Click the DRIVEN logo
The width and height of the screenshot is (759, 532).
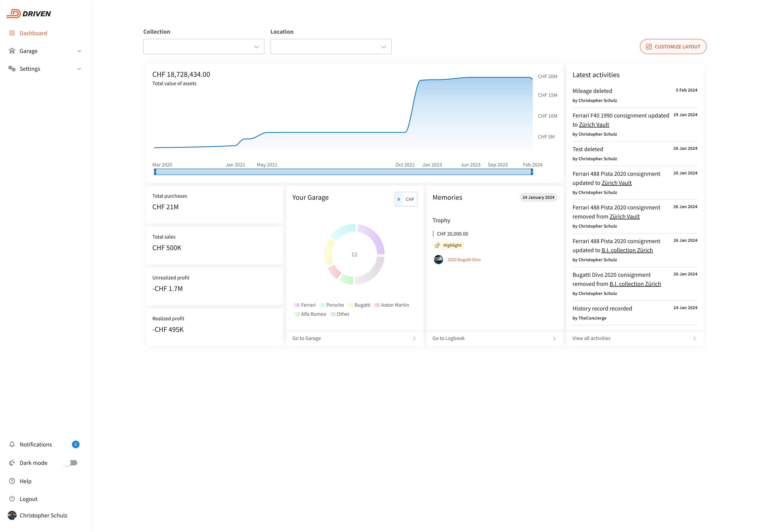[x=29, y=14]
